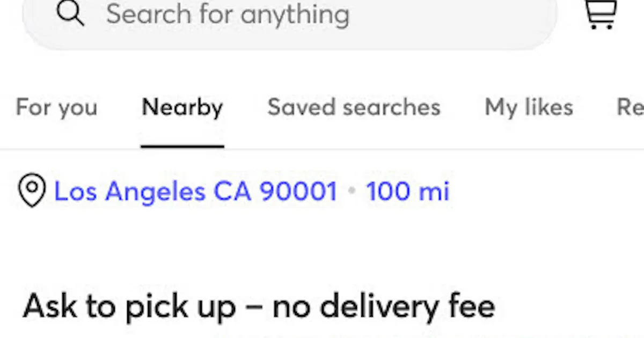Switch to the For you tab

(56, 107)
